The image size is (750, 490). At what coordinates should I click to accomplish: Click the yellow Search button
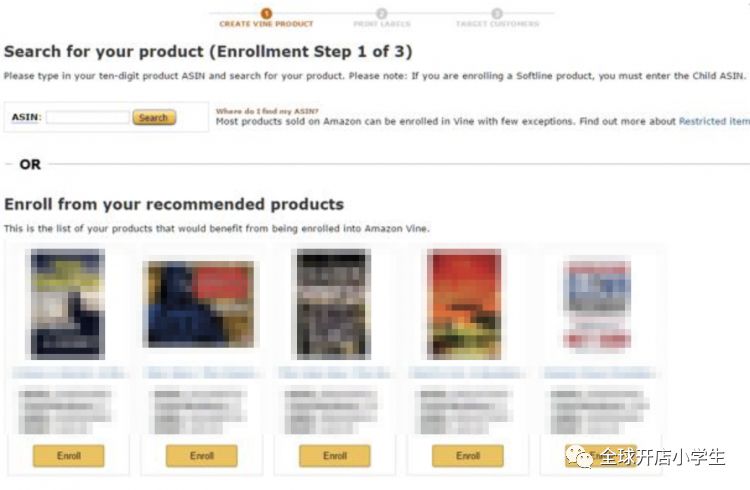[154, 117]
